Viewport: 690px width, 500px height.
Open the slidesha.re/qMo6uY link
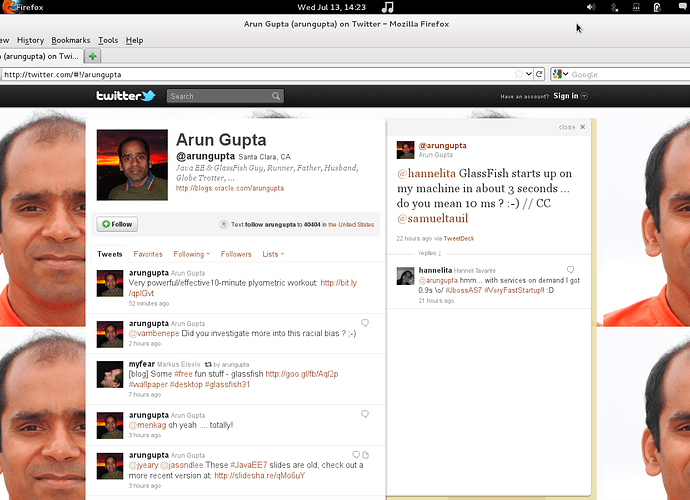259,475
